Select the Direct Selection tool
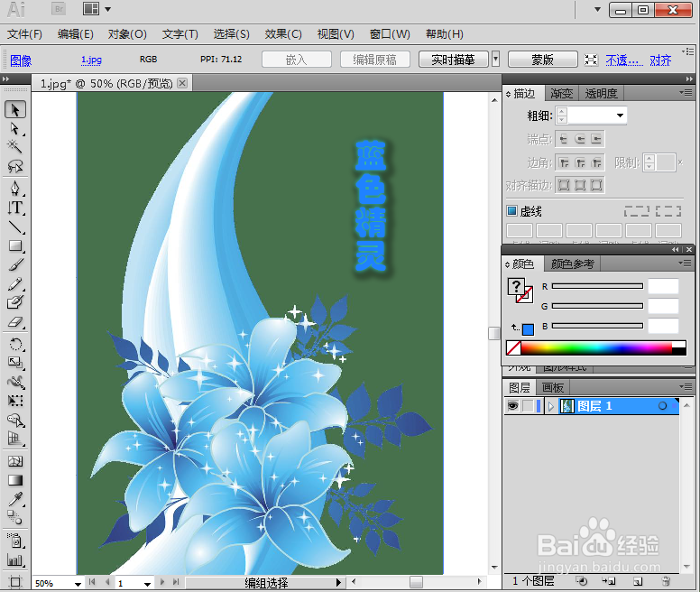 coord(15,128)
